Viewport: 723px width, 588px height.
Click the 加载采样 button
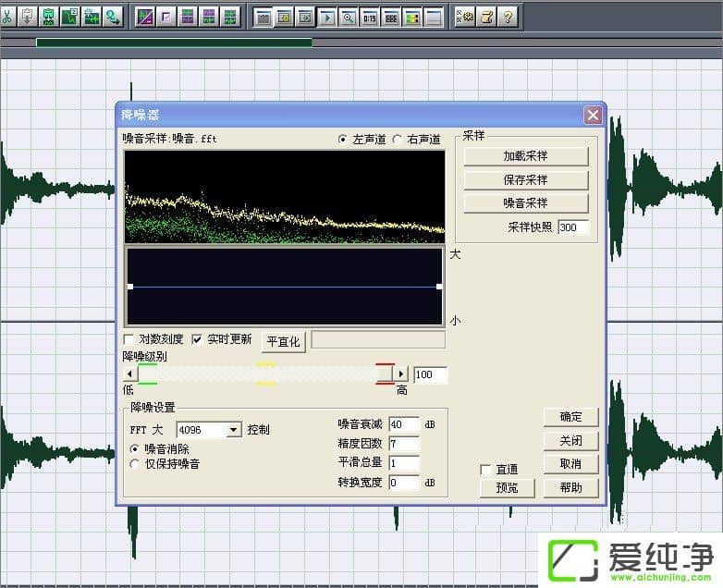pos(525,156)
